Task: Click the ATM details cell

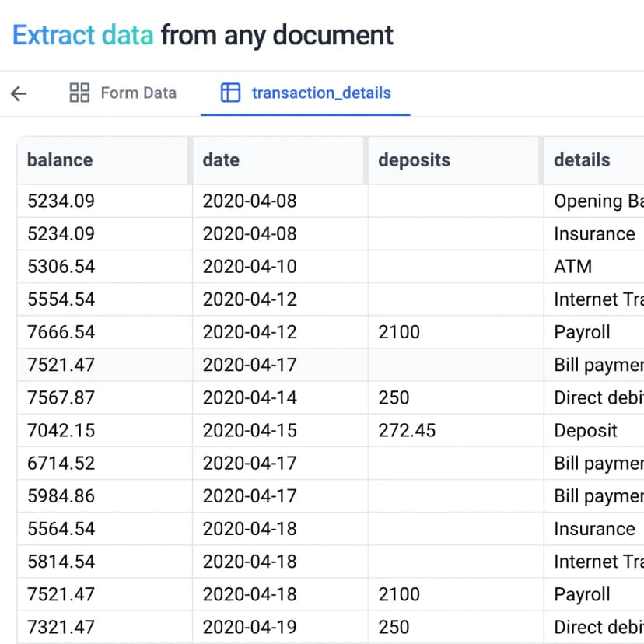Action: point(594,267)
